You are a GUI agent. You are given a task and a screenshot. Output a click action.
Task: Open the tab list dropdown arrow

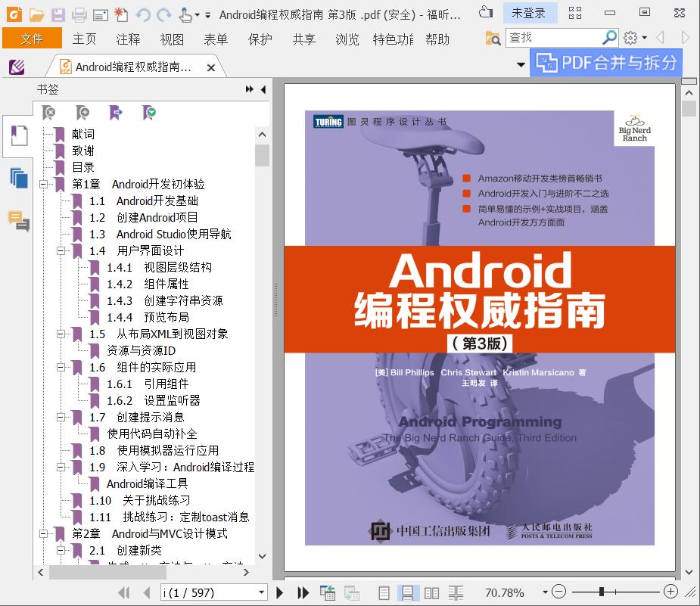521,65
